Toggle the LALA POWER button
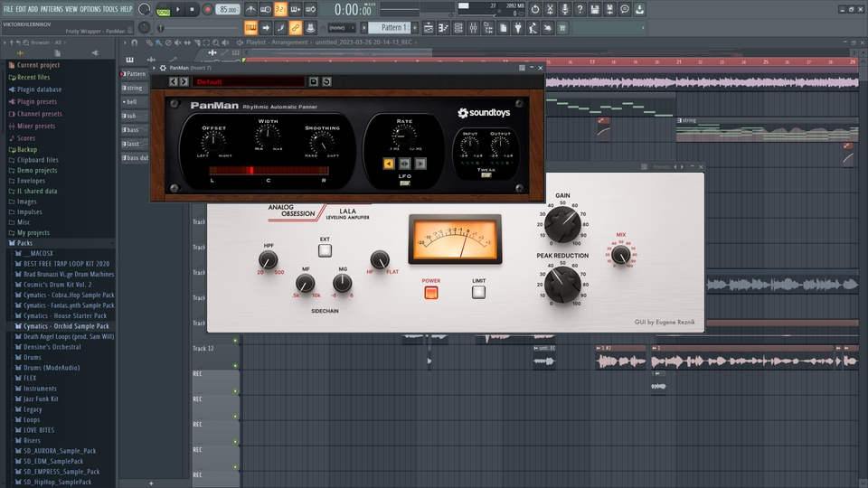Image resolution: width=868 pixels, height=488 pixels. [430, 293]
